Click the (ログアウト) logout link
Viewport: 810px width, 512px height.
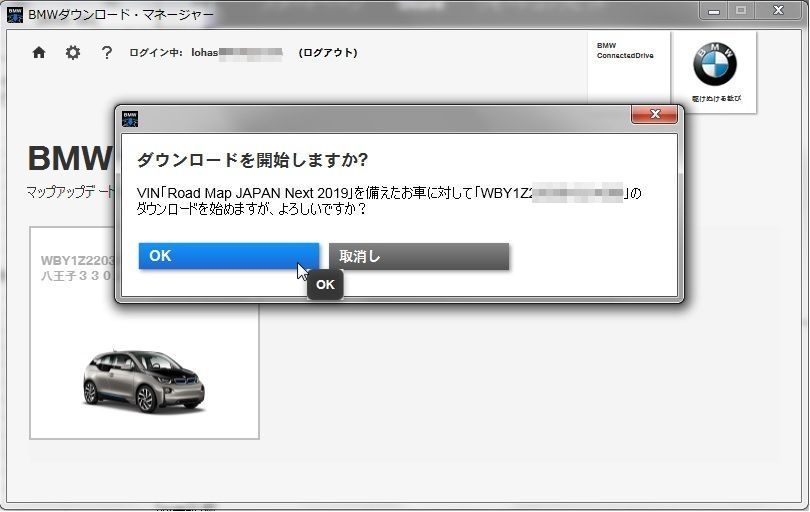click(x=328, y=52)
